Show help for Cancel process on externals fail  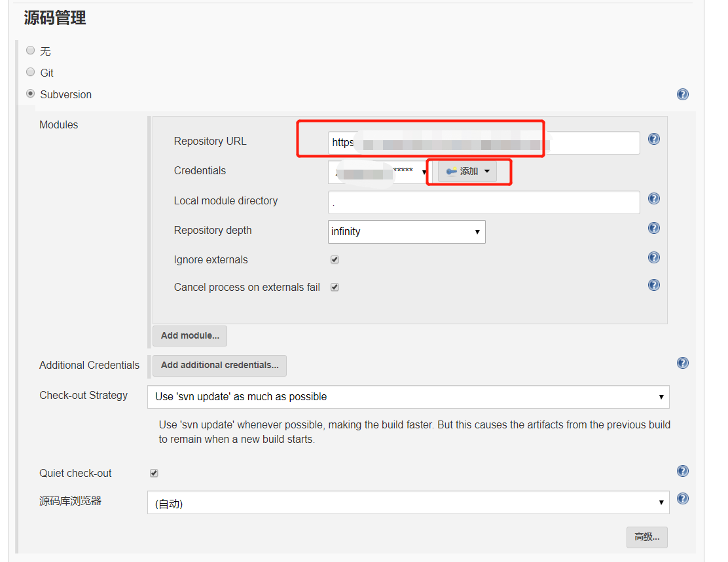click(654, 285)
